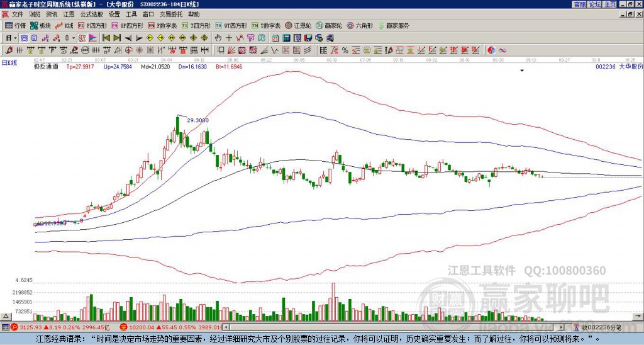Open the 江恩轮 Gann wheel

click(299, 25)
